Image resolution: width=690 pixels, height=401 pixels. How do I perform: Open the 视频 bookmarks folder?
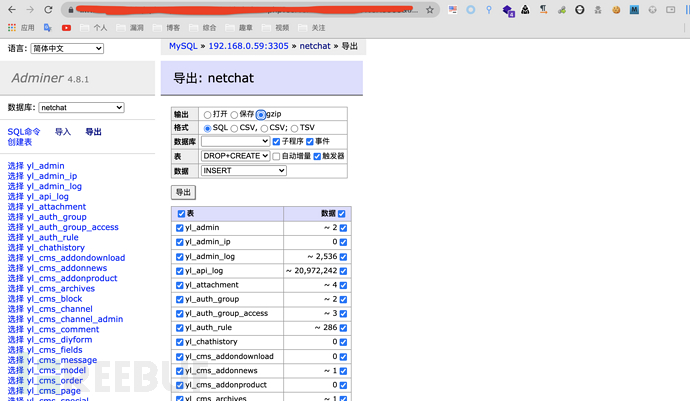(x=275, y=28)
